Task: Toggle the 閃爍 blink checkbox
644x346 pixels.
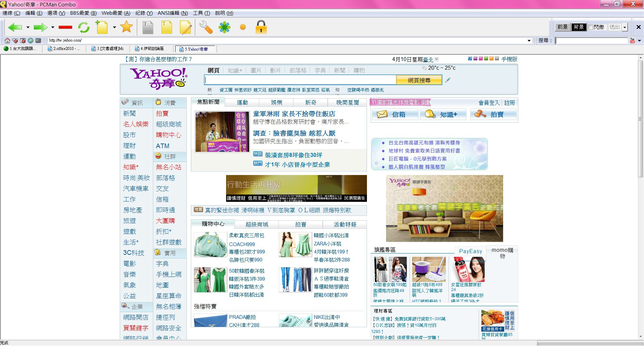Action: point(591,27)
